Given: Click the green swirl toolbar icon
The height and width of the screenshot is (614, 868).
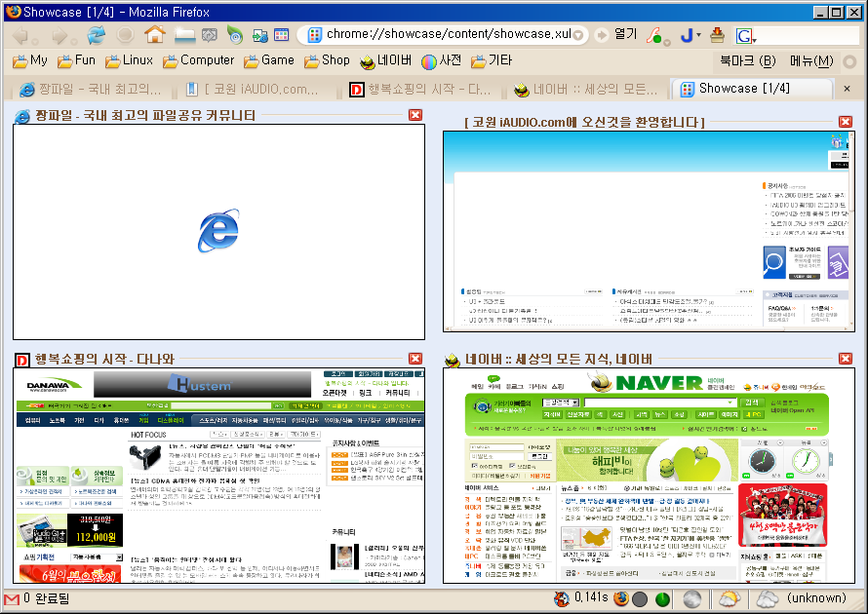Looking at the screenshot, I should (x=235, y=35).
